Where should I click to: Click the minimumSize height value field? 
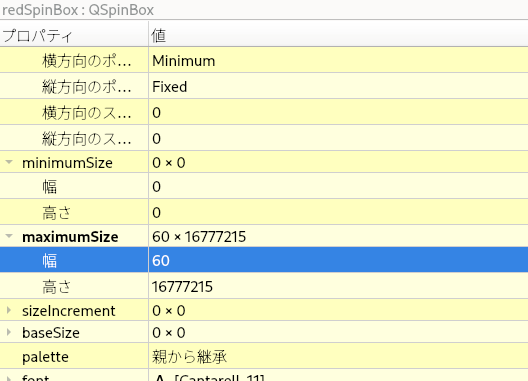pos(338,212)
